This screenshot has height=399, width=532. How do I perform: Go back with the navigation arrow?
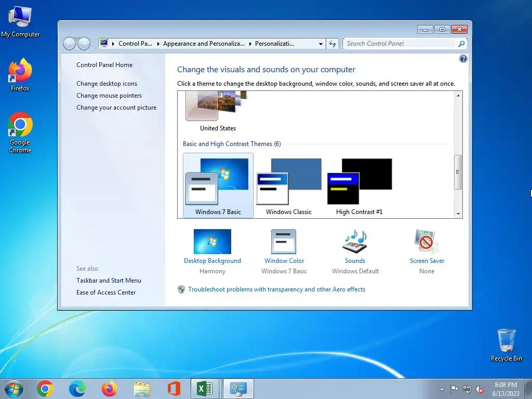tap(69, 44)
